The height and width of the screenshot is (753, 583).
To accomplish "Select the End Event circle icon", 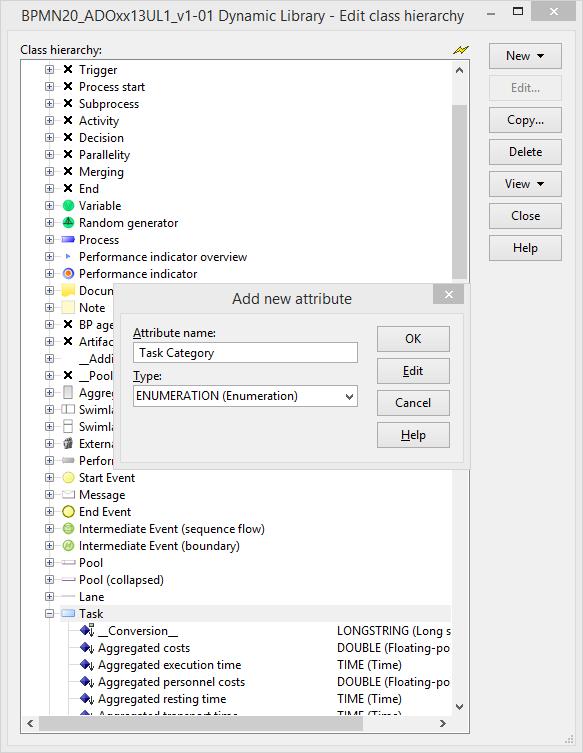I will [68, 511].
